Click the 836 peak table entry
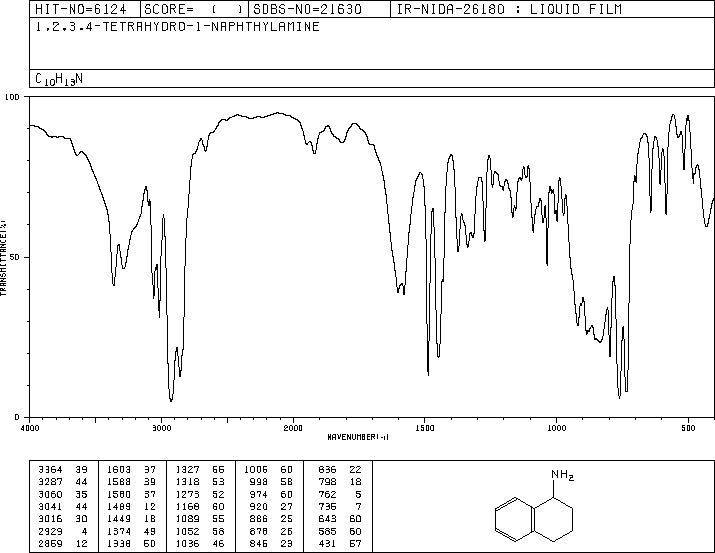715x553 pixels. (340, 470)
